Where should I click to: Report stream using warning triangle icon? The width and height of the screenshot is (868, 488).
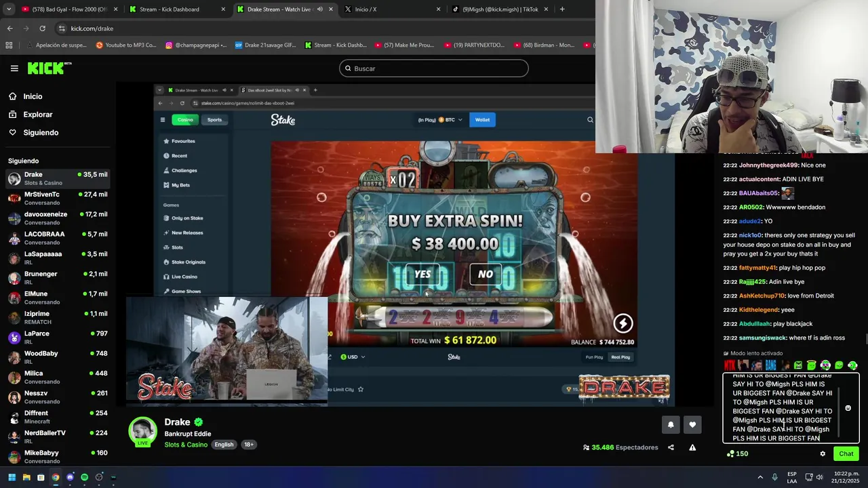click(692, 447)
